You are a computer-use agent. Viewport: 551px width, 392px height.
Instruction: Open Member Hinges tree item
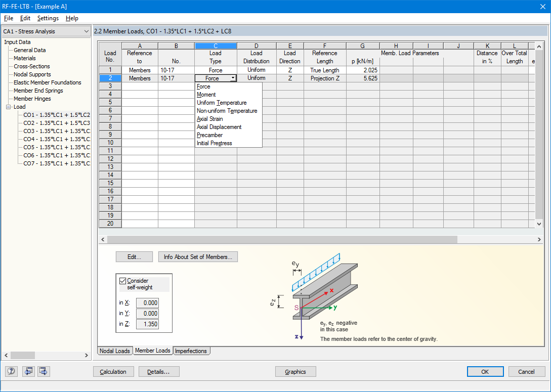[32, 99]
